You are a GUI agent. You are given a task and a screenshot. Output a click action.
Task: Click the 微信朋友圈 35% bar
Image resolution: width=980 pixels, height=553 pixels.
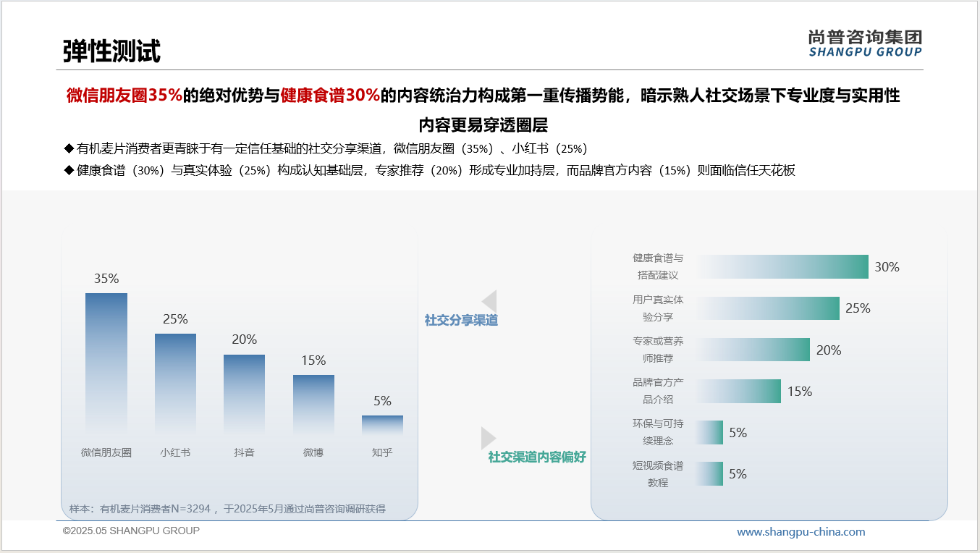106,363
